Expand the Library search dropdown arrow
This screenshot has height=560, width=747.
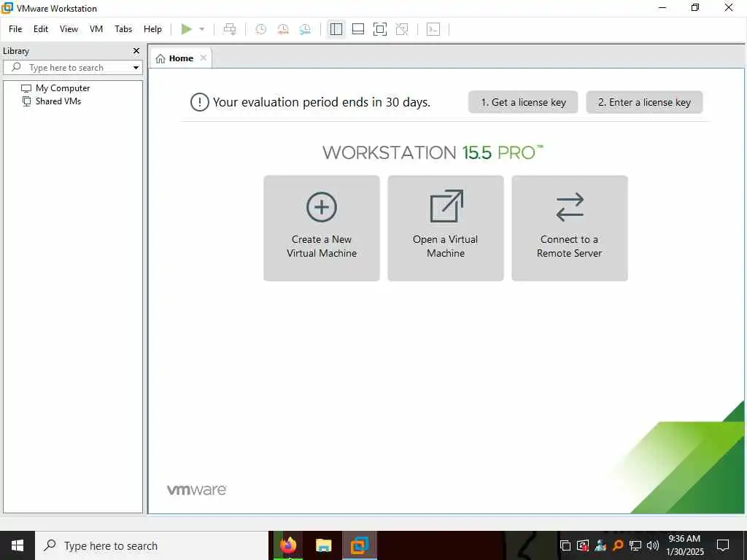coord(136,68)
